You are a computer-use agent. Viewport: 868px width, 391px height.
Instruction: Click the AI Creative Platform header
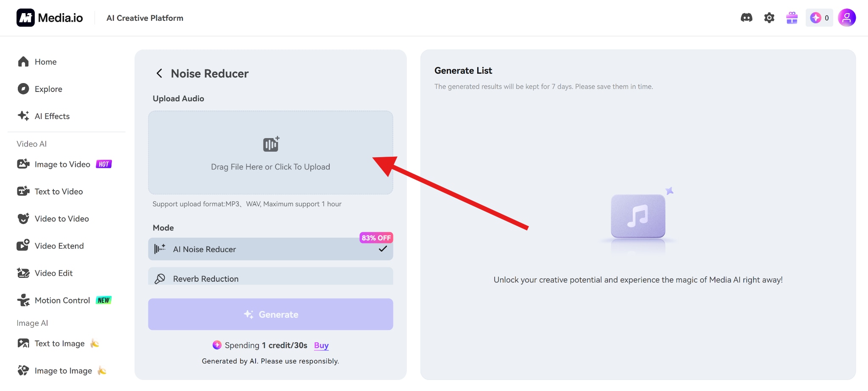[x=145, y=18]
